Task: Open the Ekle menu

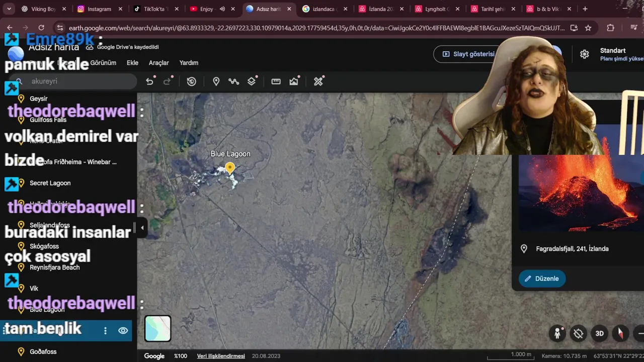Action: pos(132,63)
